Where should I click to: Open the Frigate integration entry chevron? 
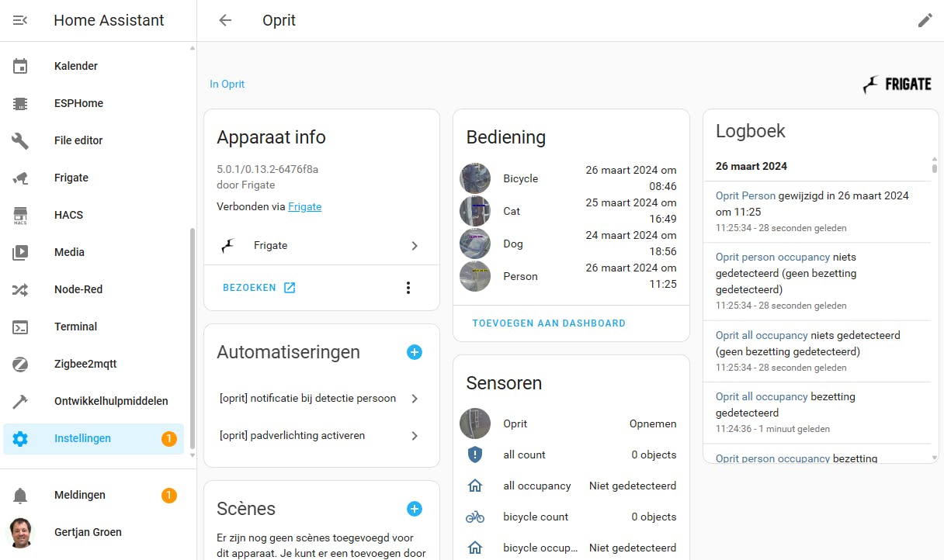click(415, 246)
